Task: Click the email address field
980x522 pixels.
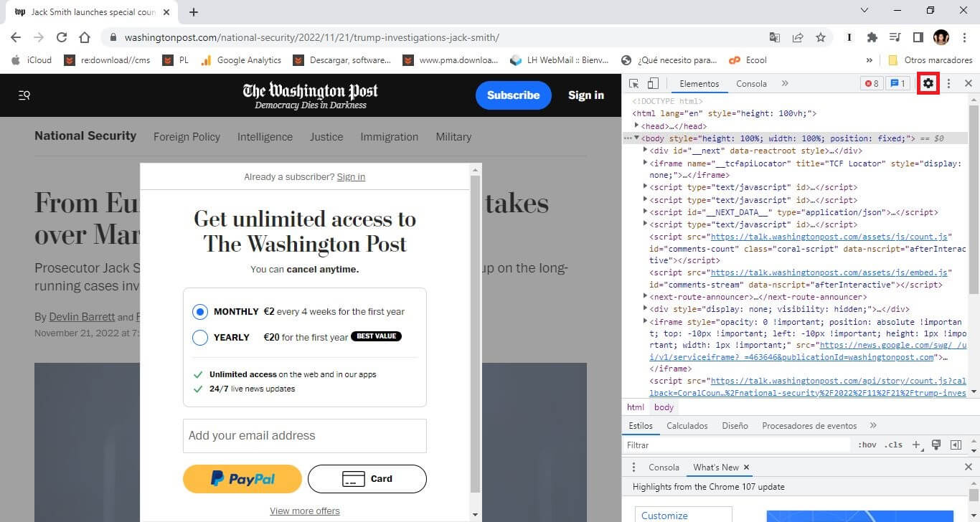Action: click(x=305, y=436)
